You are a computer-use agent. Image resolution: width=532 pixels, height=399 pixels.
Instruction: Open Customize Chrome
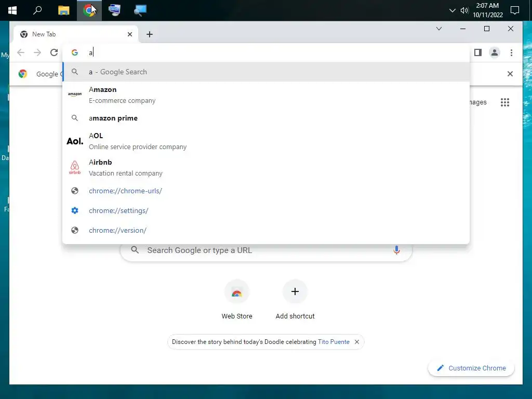click(x=471, y=368)
